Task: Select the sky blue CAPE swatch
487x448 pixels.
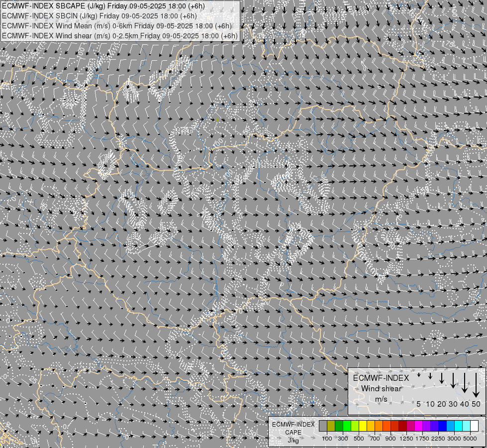Action: [451, 426]
